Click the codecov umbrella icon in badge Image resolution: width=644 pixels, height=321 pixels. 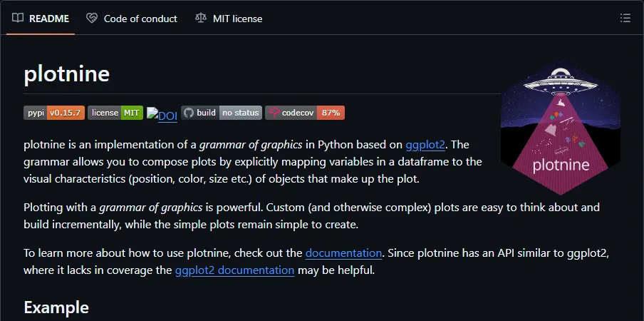(x=274, y=113)
